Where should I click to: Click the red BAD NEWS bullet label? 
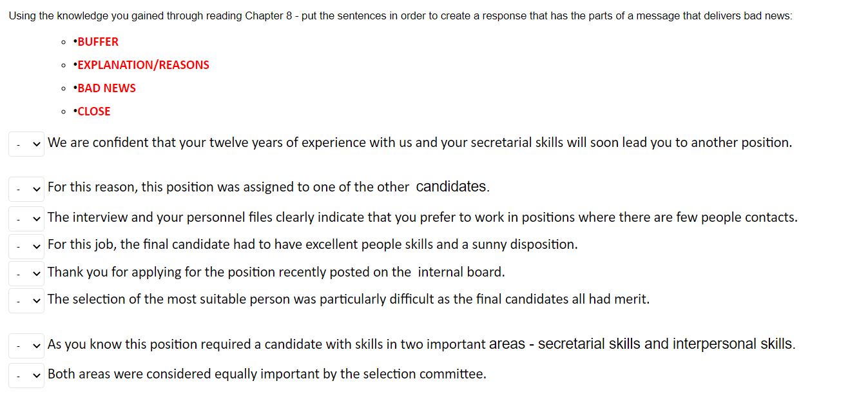pyautogui.click(x=104, y=88)
